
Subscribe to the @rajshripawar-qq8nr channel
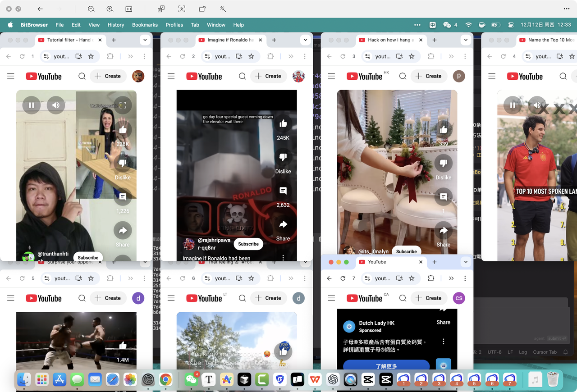(248, 244)
